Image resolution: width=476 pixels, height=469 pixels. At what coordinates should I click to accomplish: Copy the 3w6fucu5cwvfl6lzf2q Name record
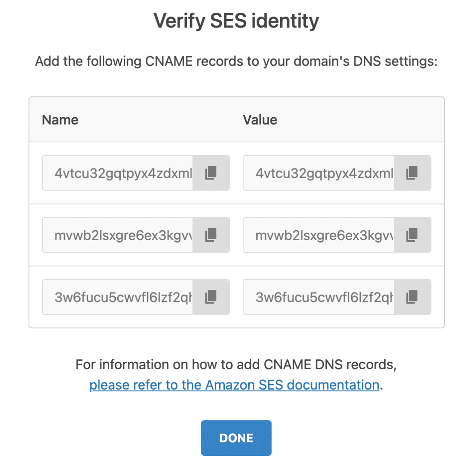click(x=211, y=297)
